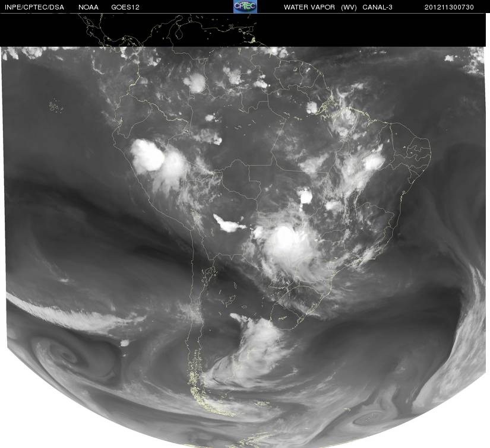490x448 pixels.
Task: Select the INPE/CPTEC/DSA header text
Action: click(34, 7)
